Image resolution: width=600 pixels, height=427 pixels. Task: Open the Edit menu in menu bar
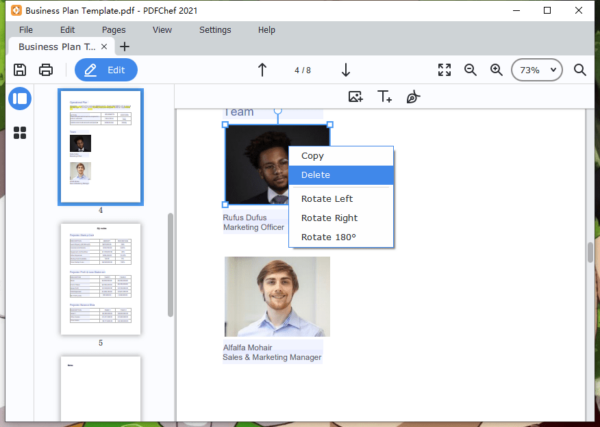point(67,30)
